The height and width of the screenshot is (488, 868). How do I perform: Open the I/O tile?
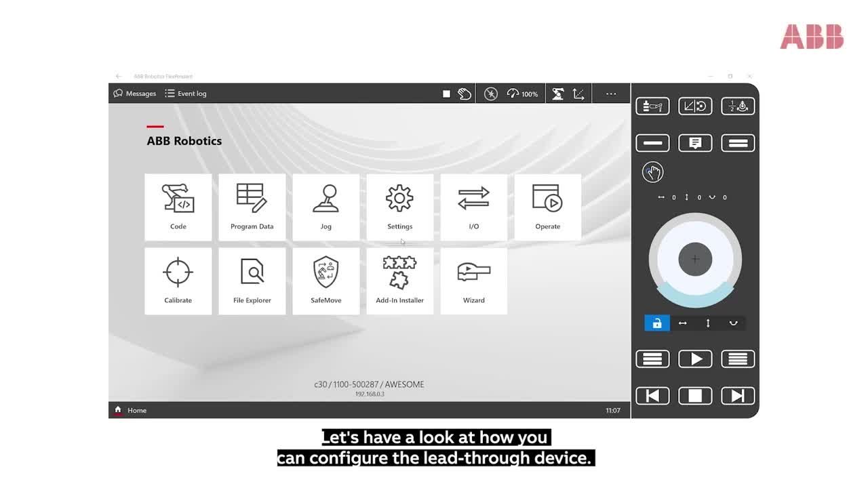coord(474,207)
